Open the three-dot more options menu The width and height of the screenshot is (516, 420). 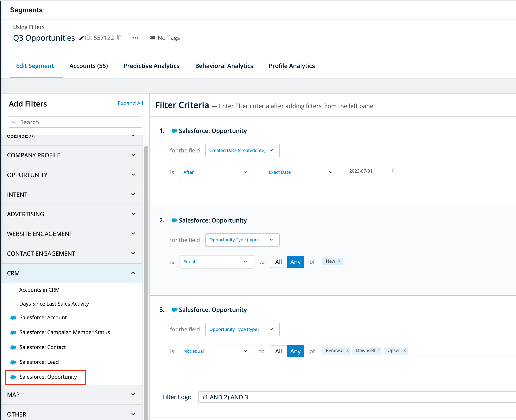point(135,38)
